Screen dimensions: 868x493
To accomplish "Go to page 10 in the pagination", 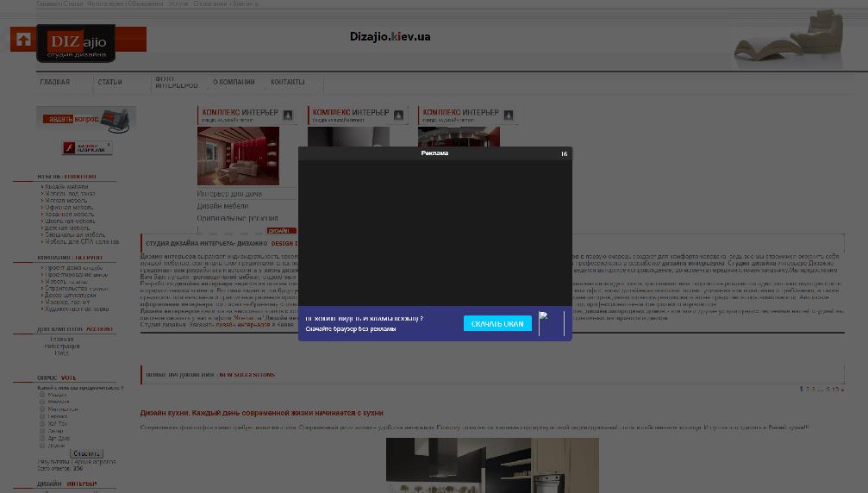I will coord(835,390).
